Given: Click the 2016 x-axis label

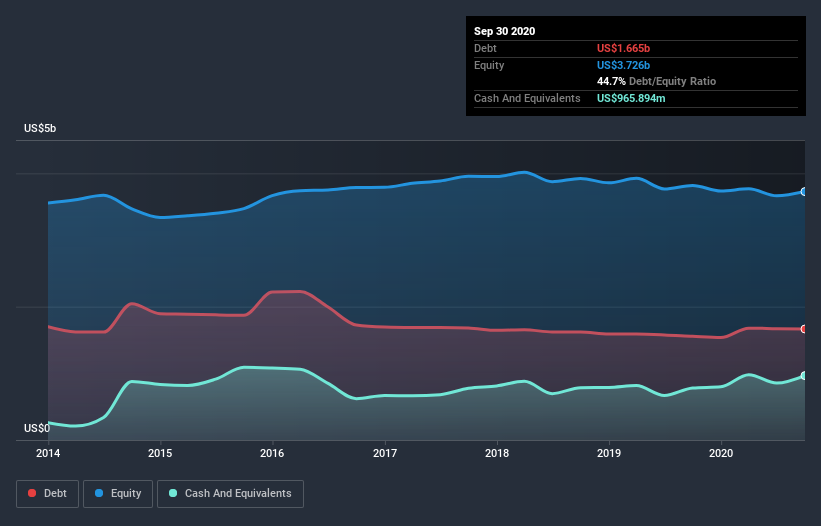Looking at the screenshot, I should coord(272,453).
